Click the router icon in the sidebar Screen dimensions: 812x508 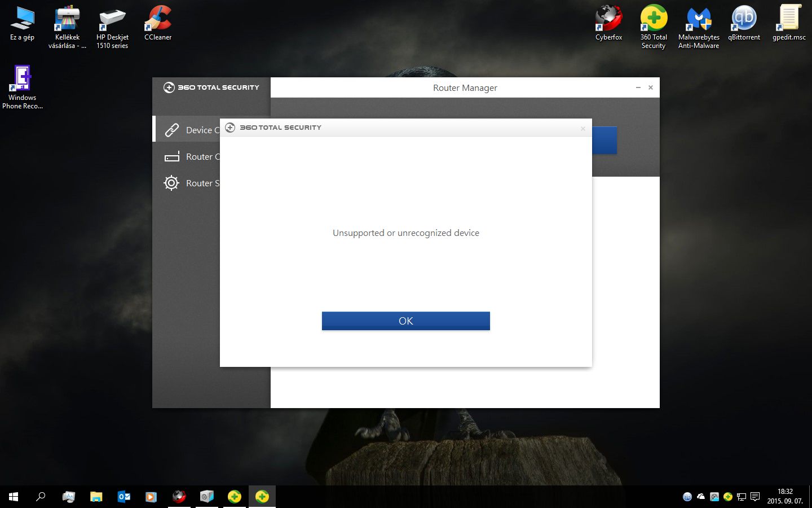[171, 156]
